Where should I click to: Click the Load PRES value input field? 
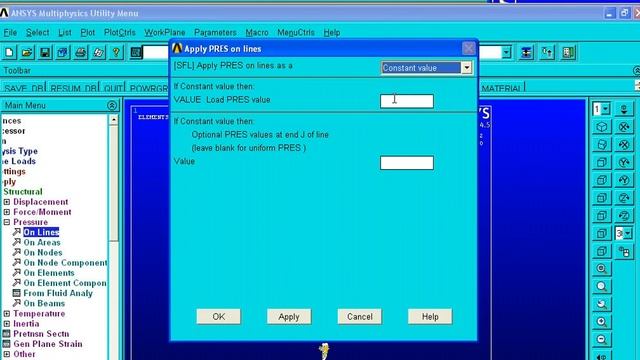[407, 101]
